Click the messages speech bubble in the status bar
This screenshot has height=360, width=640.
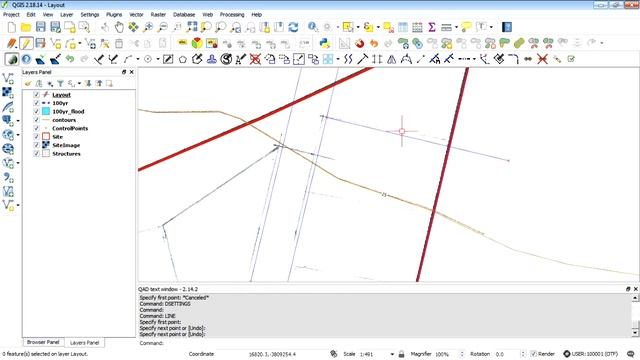click(631, 354)
